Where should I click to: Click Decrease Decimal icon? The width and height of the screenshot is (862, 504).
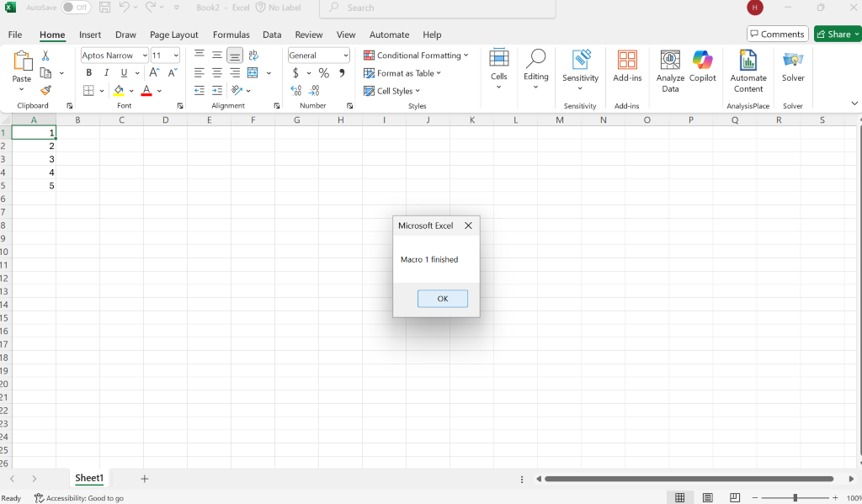tap(314, 90)
